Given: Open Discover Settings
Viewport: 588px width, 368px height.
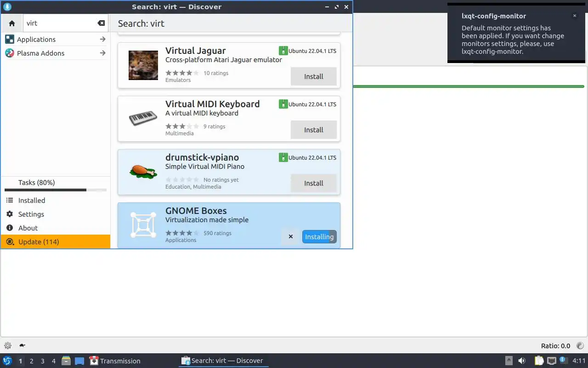Looking at the screenshot, I should pyautogui.click(x=55, y=214).
